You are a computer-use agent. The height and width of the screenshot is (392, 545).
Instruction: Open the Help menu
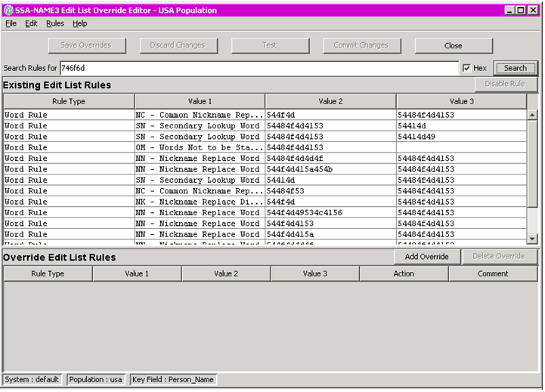pos(80,23)
